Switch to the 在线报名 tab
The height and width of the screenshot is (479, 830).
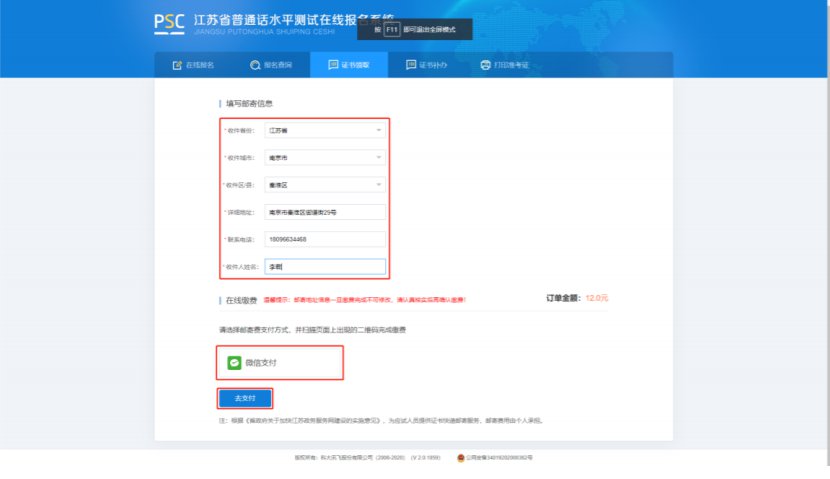(x=194, y=65)
